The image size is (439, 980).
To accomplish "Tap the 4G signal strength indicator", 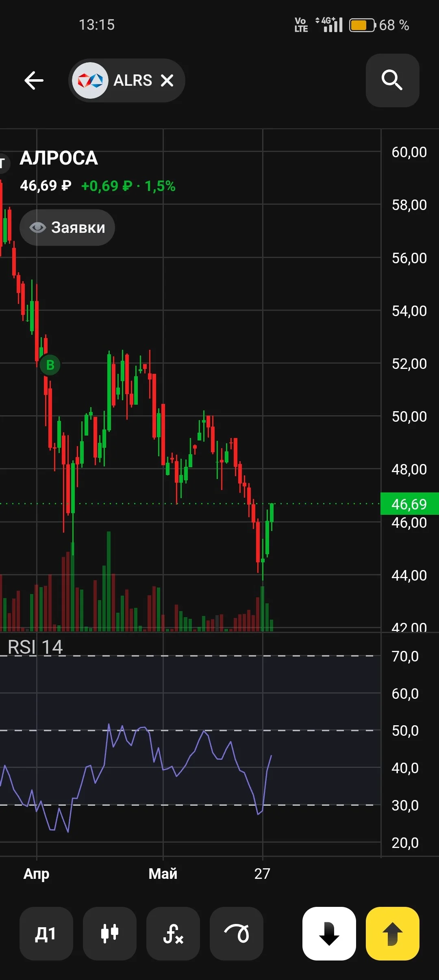I will 329,24.
